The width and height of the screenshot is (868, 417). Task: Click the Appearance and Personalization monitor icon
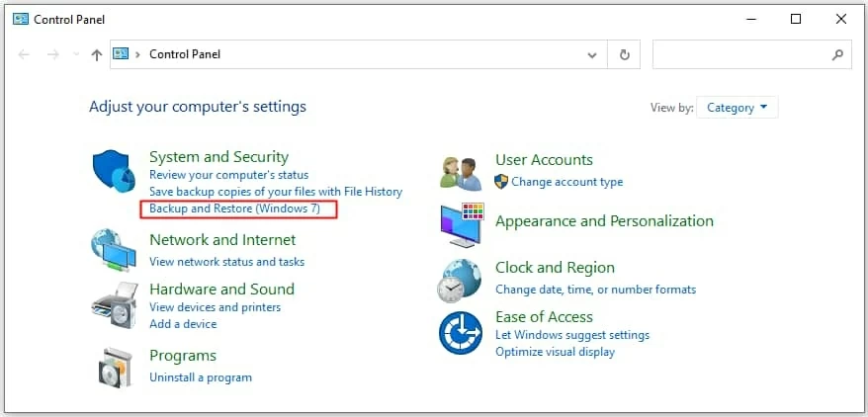pos(461,224)
